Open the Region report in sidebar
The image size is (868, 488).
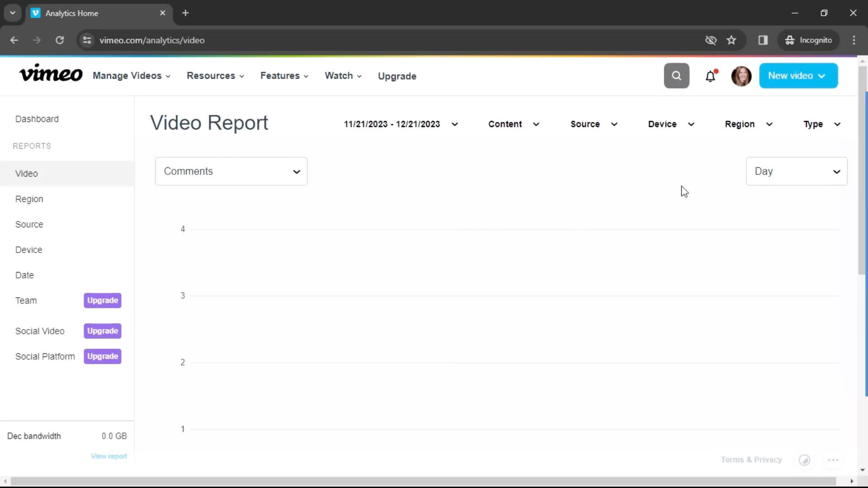(29, 199)
